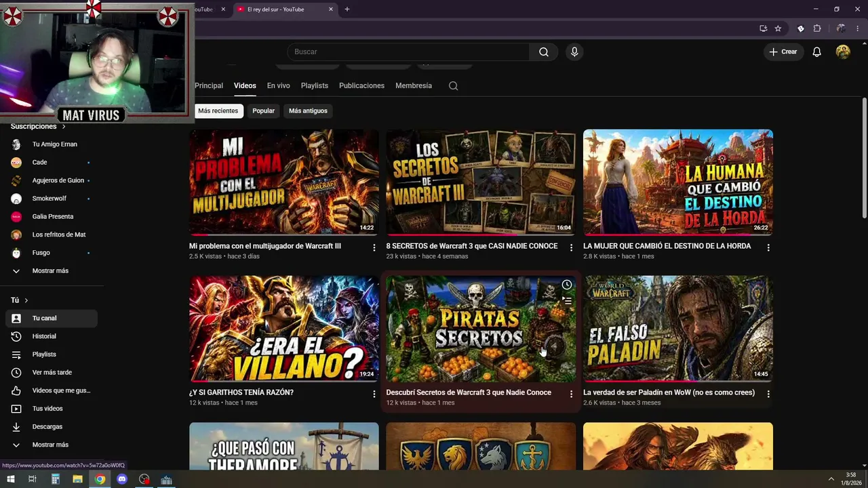868x488 pixels.
Task: Open the Windows Start menu
Action: click(10, 479)
